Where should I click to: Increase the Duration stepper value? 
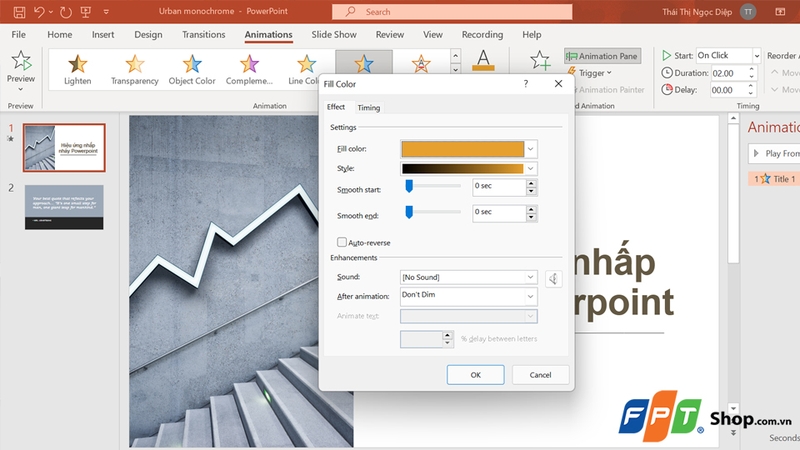point(752,69)
